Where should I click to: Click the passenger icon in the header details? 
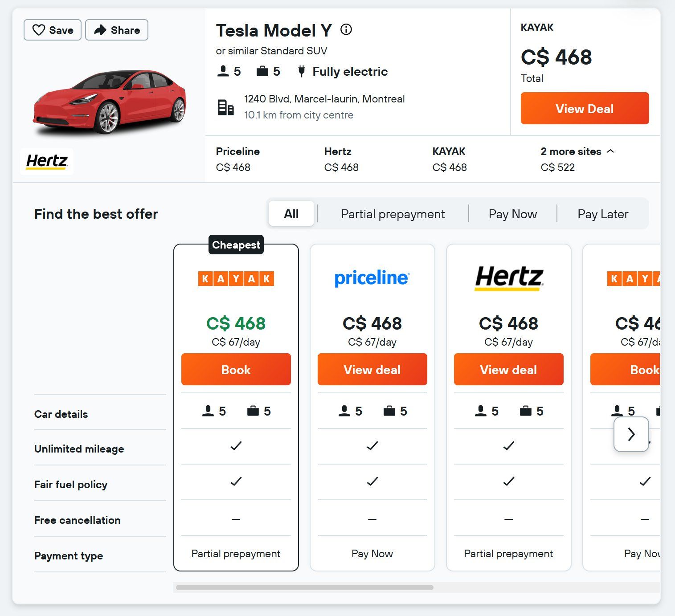pyautogui.click(x=223, y=71)
